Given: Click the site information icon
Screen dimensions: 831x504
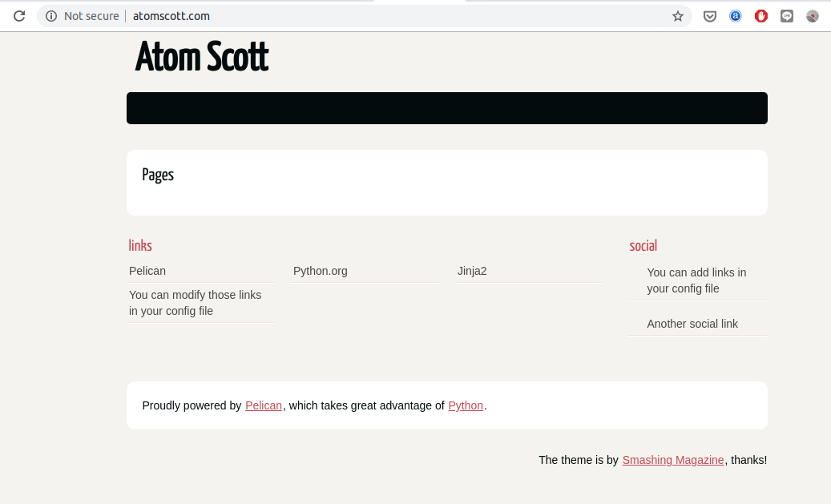Looking at the screenshot, I should (x=51, y=16).
